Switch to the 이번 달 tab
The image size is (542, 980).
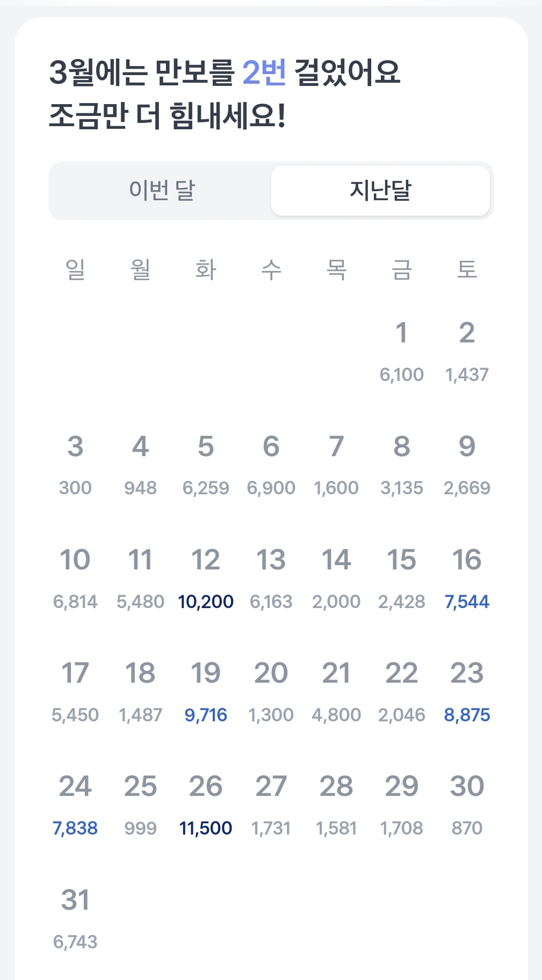pyautogui.click(x=162, y=191)
